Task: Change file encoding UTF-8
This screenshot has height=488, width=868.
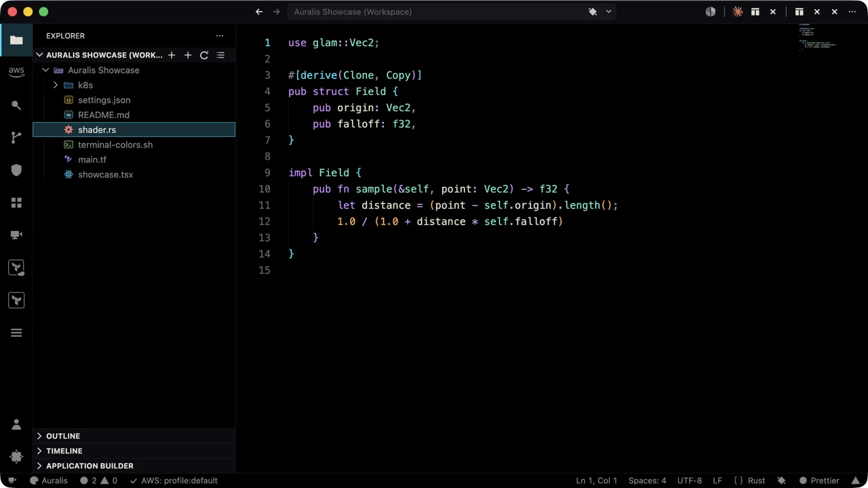Action: coord(690,481)
